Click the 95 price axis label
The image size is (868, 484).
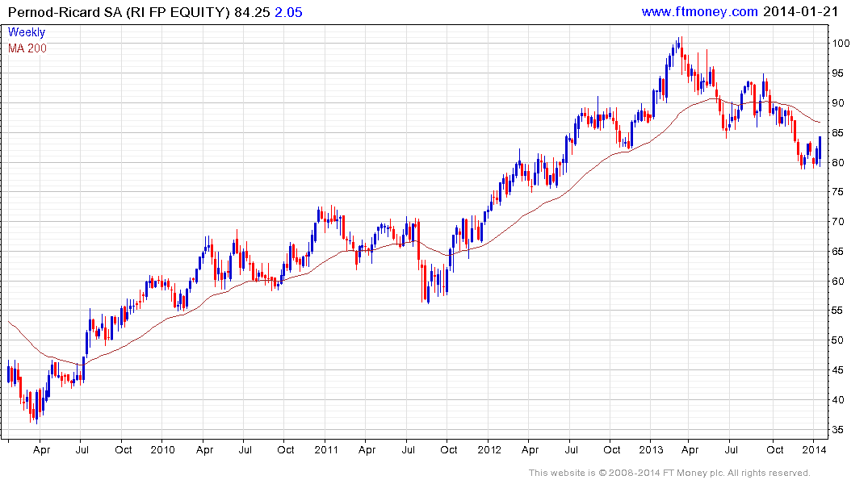pyautogui.click(x=838, y=73)
